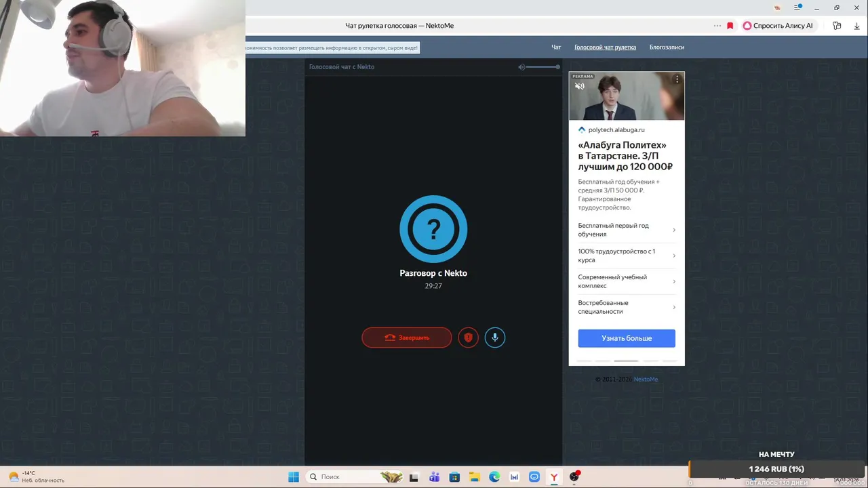Expand Бесплатный первый год обучения row
This screenshot has height=488, width=868.
tap(627, 230)
